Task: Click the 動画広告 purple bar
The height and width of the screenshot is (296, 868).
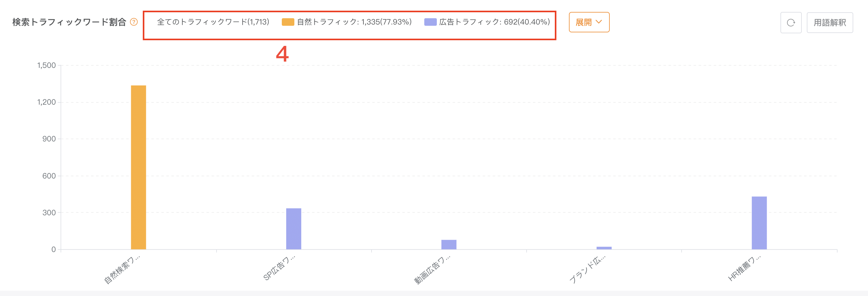Action: click(448, 244)
